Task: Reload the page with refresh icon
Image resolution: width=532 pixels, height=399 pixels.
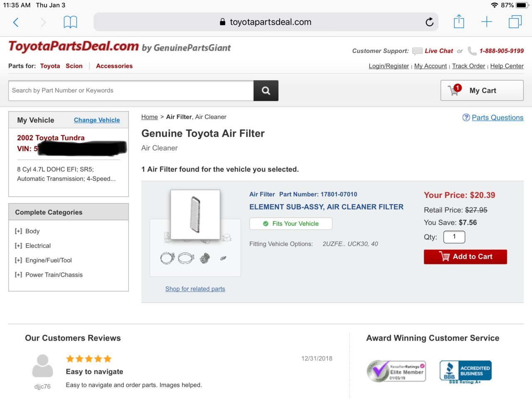Action: 429,22
